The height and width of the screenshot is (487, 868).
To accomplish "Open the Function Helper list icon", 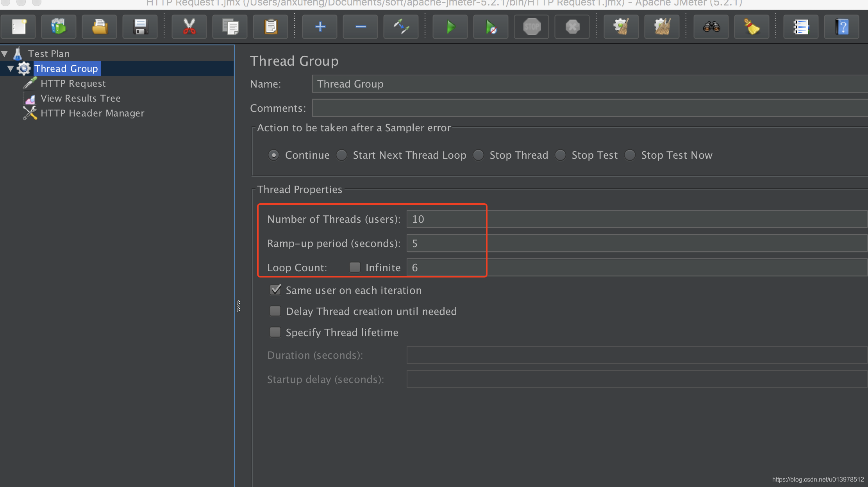I will [801, 27].
